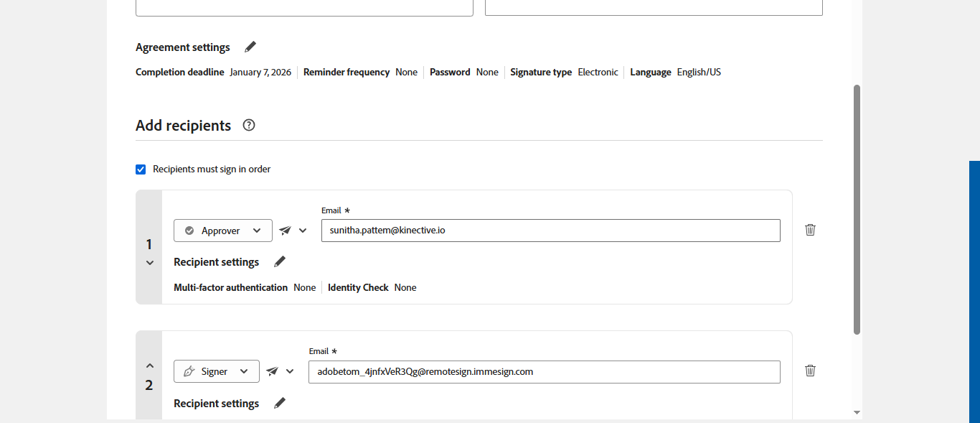
Task: Click Reminder frequency None text
Action: [x=360, y=72]
